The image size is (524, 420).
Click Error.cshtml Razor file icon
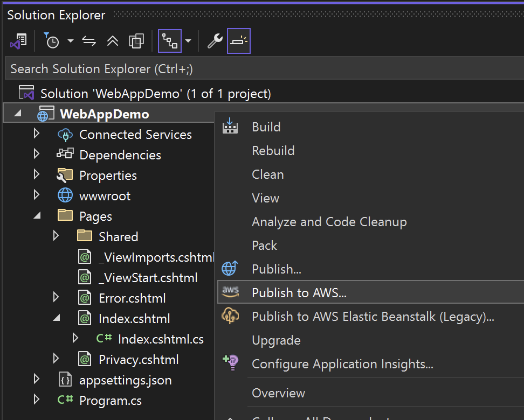(85, 298)
